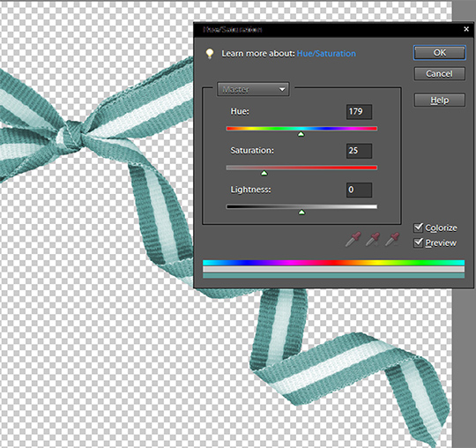Click the Cancel button
The height and width of the screenshot is (448, 476).
click(x=440, y=74)
